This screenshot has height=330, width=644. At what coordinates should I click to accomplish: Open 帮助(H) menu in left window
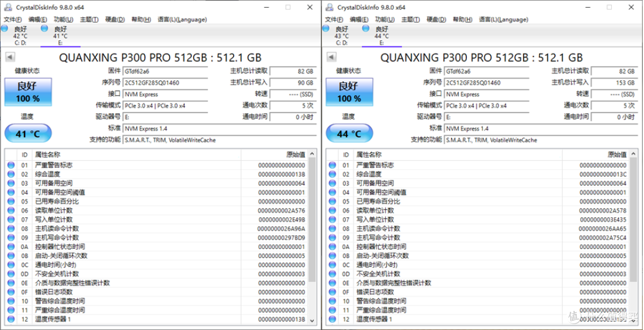(141, 19)
